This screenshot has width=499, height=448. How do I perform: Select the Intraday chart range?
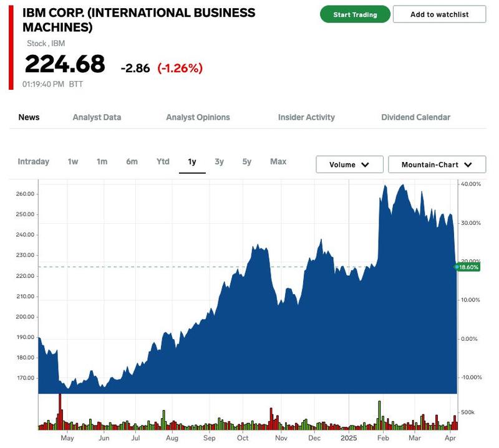click(33, 161)
